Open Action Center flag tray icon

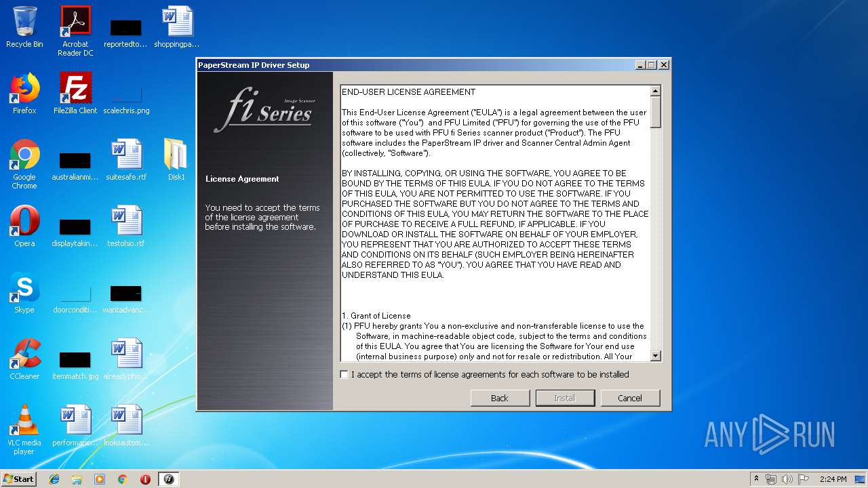click(x=804, y=479)
